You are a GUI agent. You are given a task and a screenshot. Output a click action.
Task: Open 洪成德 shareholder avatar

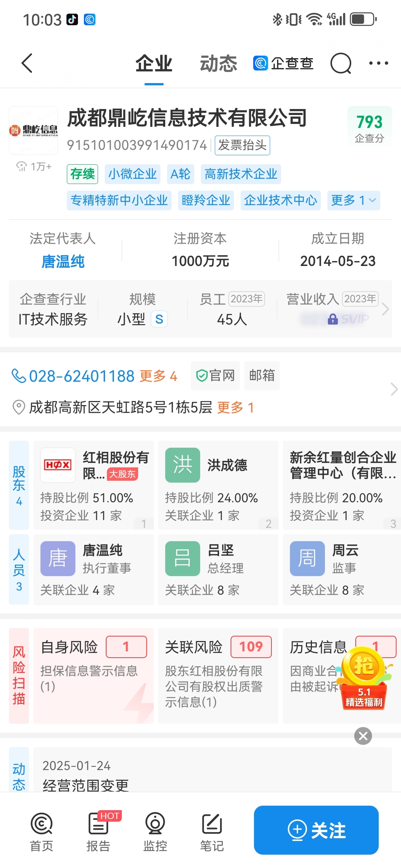pyautogui.click(x=183, y=465)
